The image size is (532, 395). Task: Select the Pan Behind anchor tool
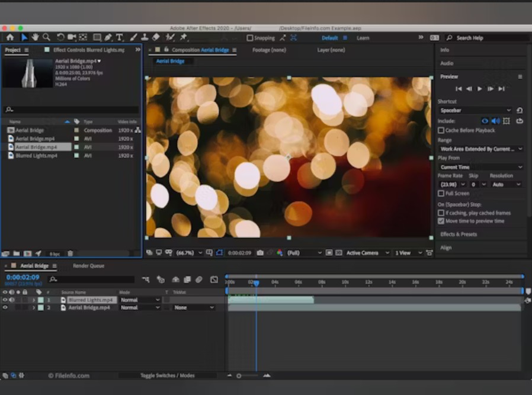pyautogui.click(x=83, y=37)
